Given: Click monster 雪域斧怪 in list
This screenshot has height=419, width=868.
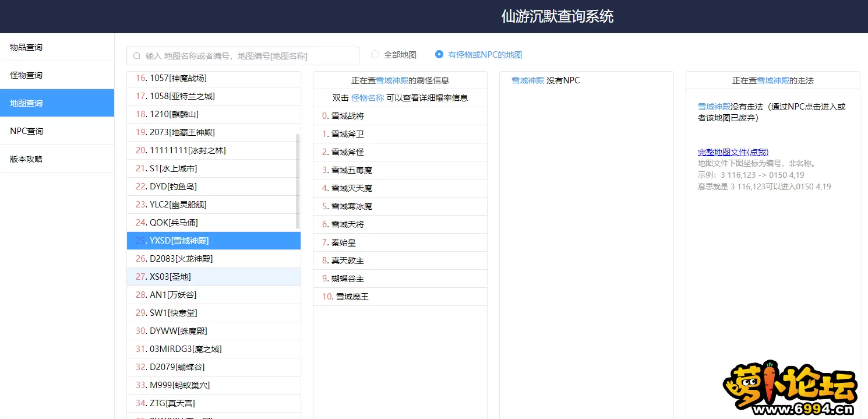Looking at the screenshot, I should (400, 152).
